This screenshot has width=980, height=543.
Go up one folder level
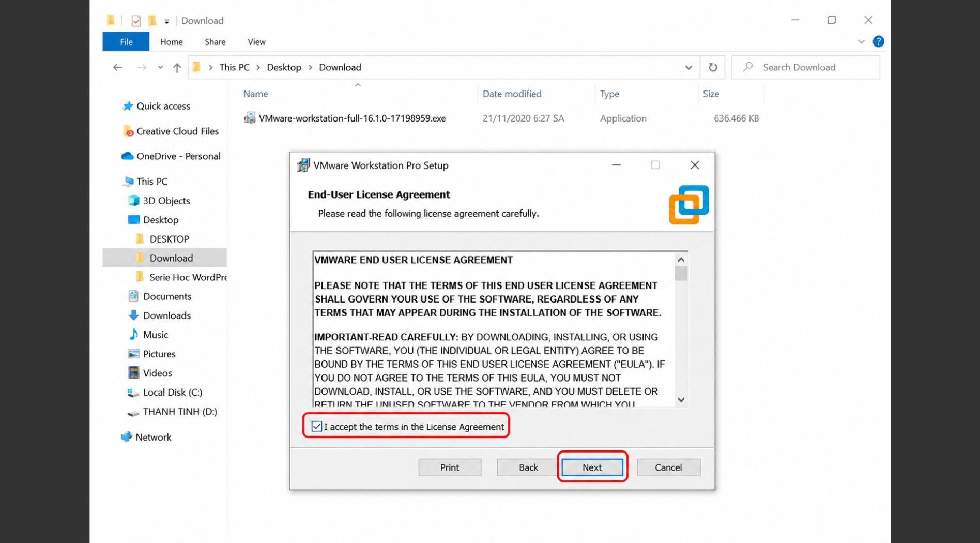(177, 67)
